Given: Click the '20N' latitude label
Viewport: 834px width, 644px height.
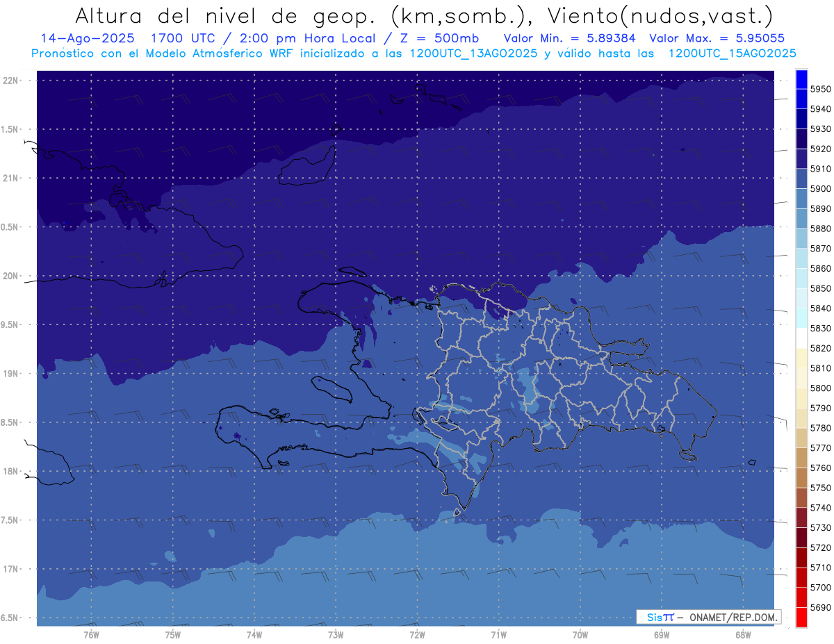Looking at the screenshot, I should point(10,276).
